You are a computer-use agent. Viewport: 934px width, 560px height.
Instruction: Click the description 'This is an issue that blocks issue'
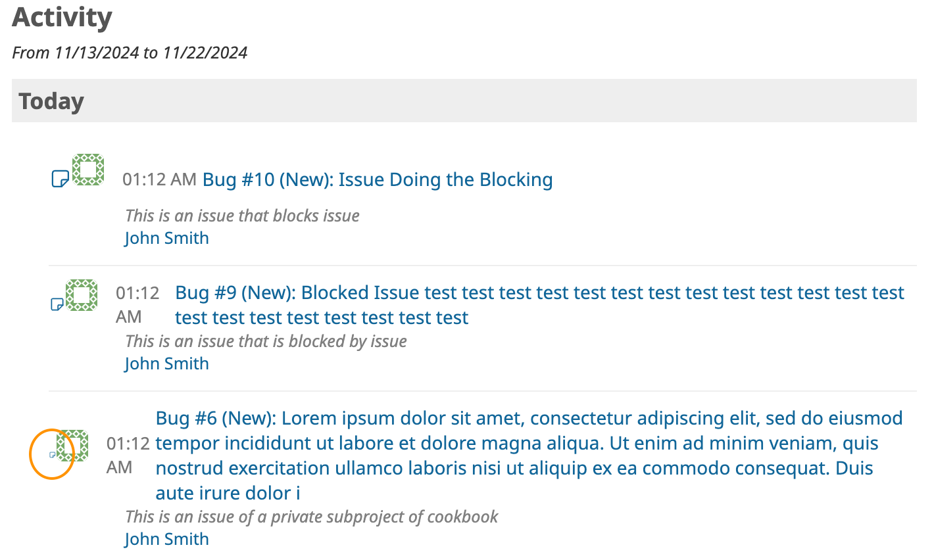pyautogui.click(x=243, y=216)
